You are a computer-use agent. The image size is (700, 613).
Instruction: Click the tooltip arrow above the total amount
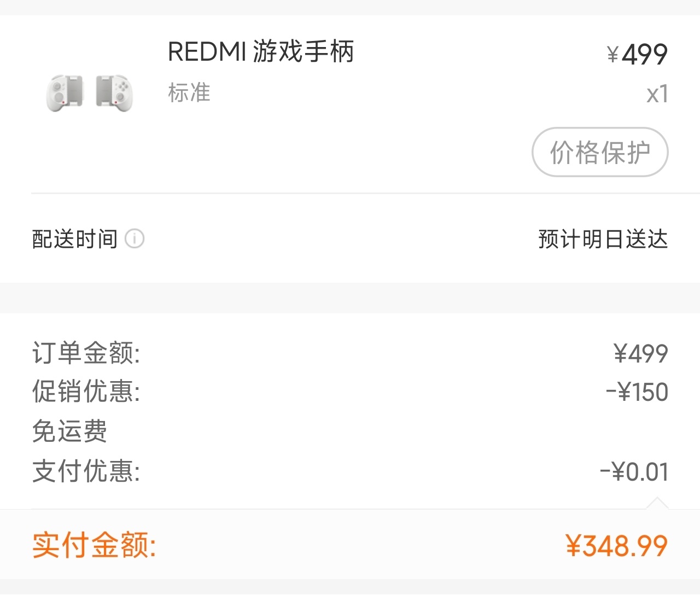[x=657, y=503]
